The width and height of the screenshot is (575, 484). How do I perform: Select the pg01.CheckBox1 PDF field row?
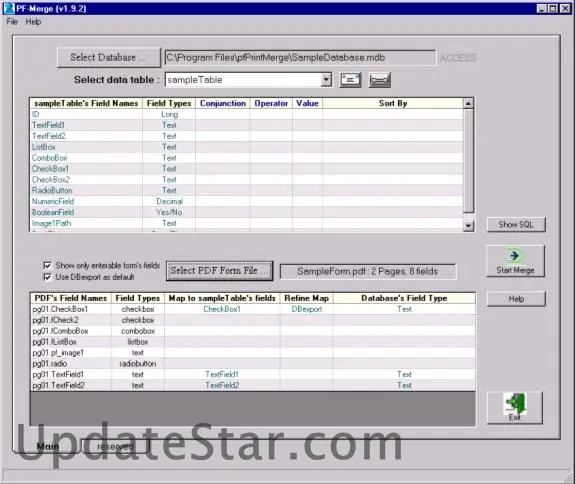click(253, 309)
